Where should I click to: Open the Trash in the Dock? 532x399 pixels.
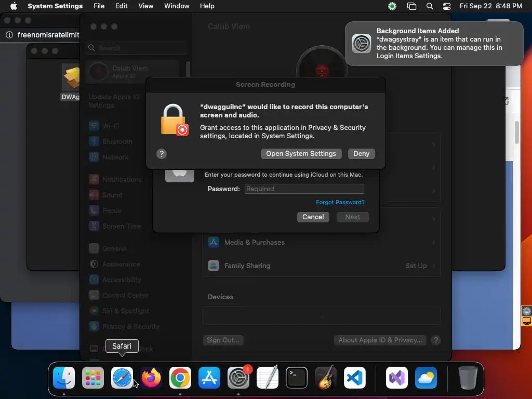tap(468, 378)
